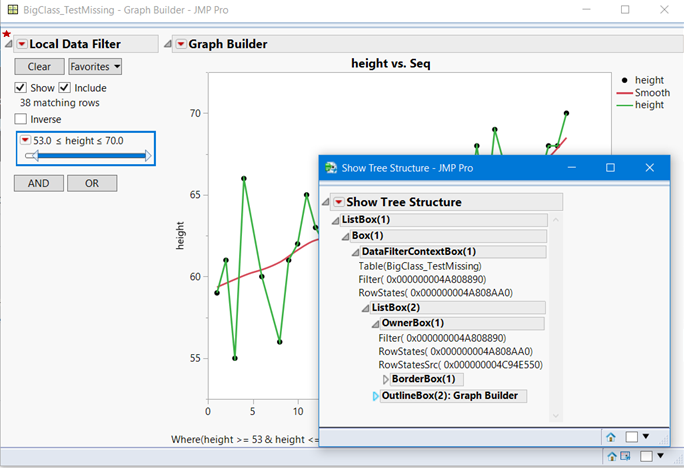Toggle the Show checkbox

[x=21, y=88]
